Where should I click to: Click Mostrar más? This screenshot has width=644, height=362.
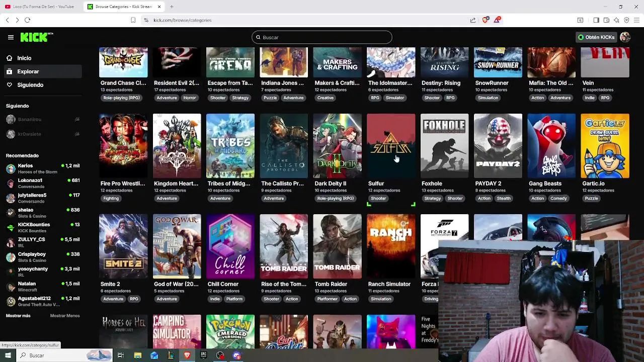coord(18,316)
